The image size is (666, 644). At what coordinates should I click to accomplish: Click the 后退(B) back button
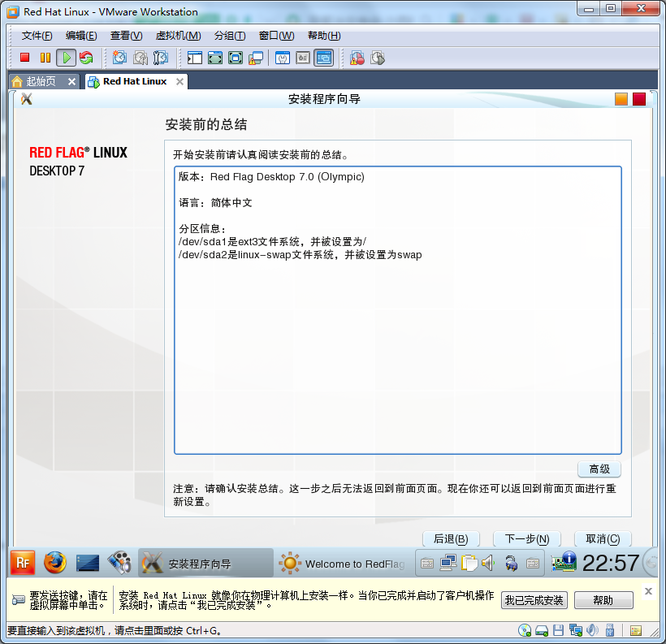pyautogui.click(x=451, y=539)
